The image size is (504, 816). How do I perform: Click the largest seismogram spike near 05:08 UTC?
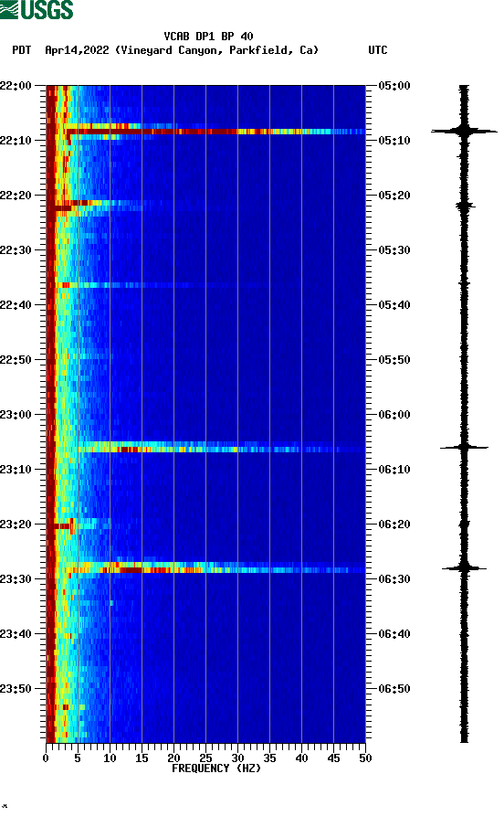(464, 132)
